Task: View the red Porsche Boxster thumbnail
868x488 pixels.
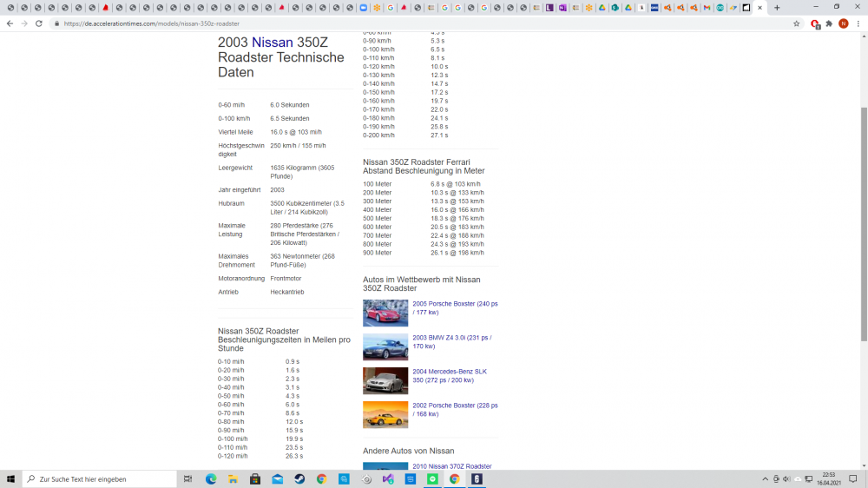Action: (385, 313)
